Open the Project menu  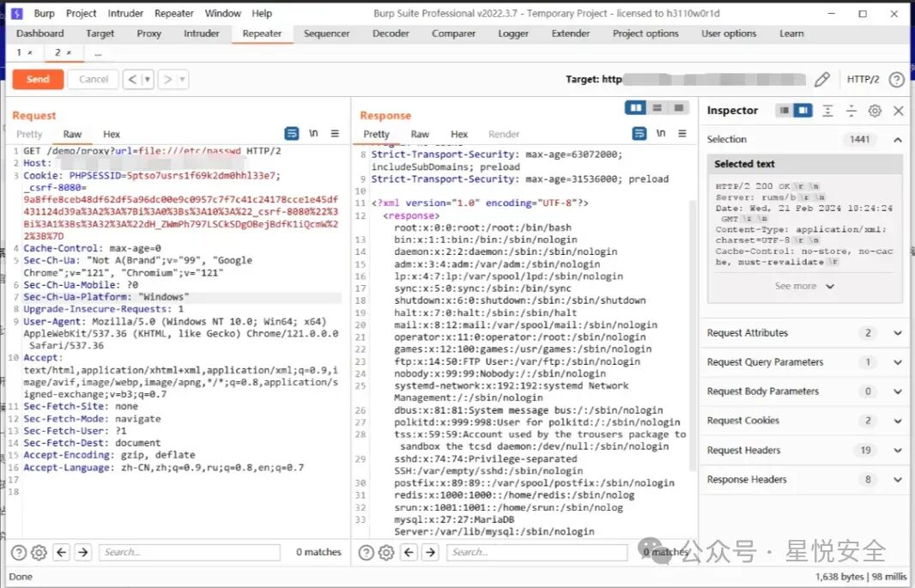[x=81, y=14]
